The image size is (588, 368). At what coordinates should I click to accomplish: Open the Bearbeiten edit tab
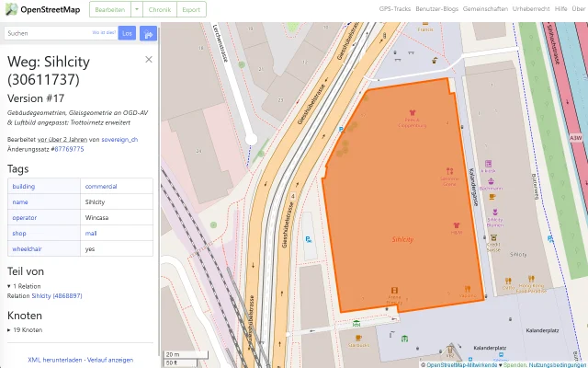click(x=110, y=9)
